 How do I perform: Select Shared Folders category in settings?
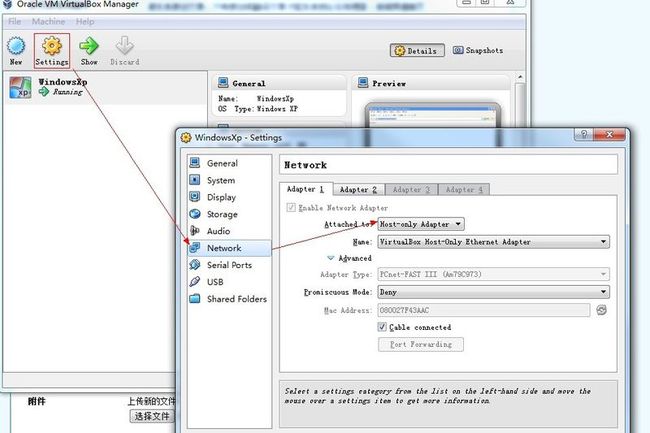[x=229, y=299]
